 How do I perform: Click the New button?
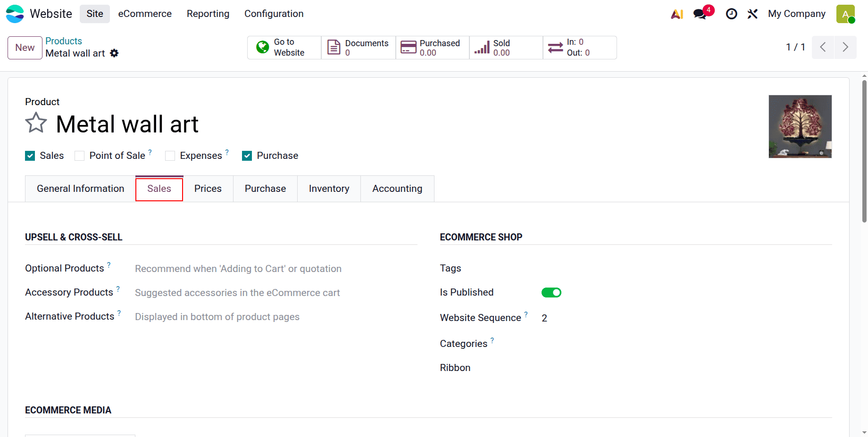25,48
